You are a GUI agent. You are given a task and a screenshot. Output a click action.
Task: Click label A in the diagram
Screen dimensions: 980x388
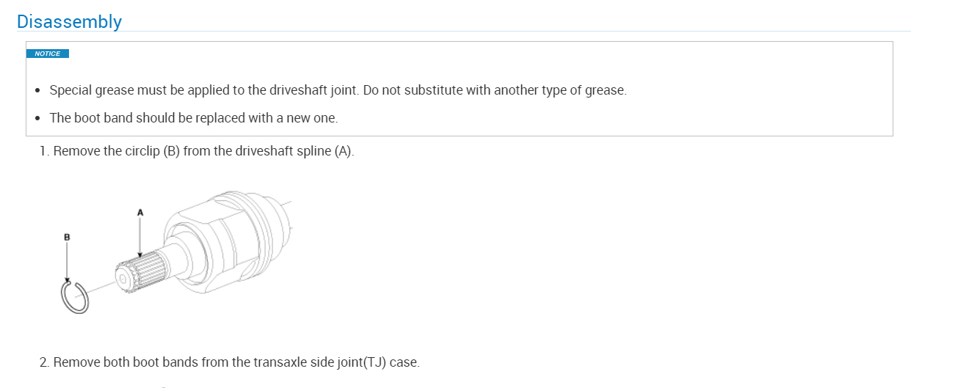[x=140, y=212]
